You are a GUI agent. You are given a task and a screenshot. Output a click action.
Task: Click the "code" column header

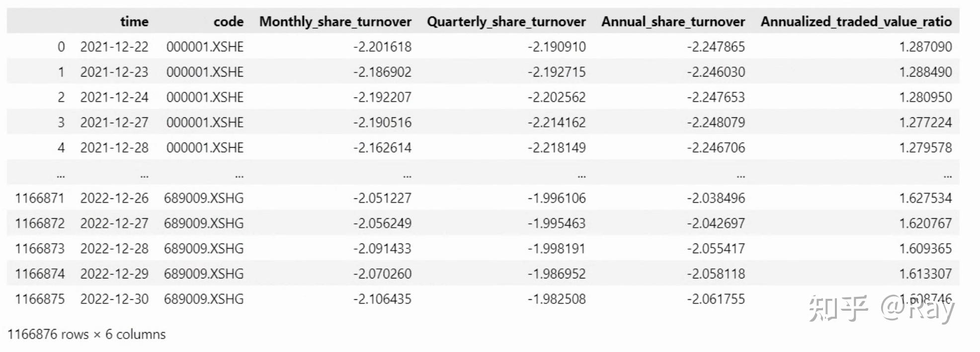[229, 21]
